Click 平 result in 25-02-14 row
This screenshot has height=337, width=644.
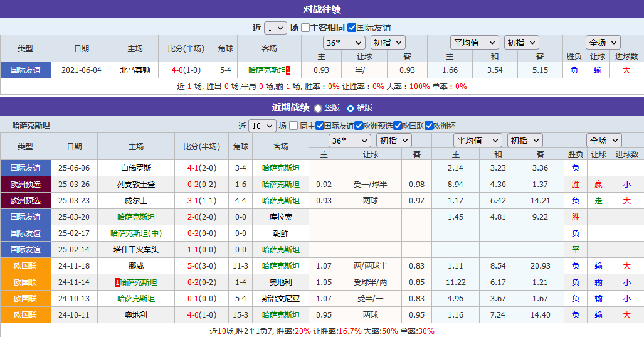tap(576, 250)
